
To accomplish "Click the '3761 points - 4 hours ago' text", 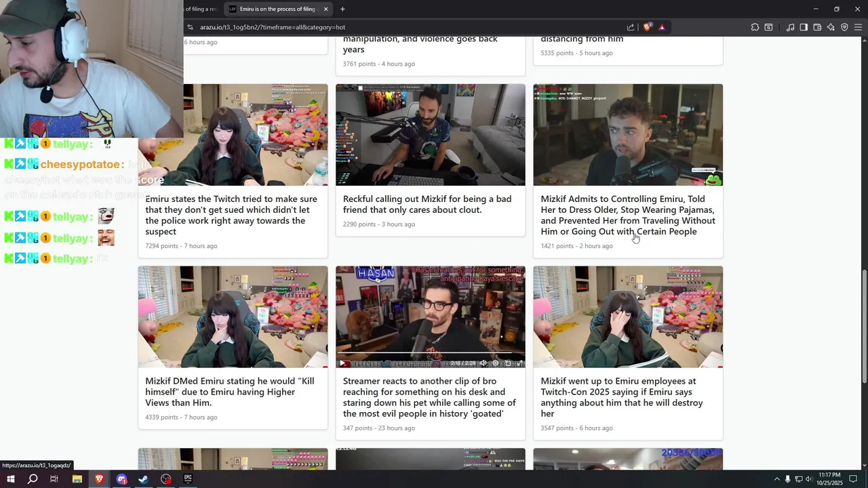I will 379,64.
